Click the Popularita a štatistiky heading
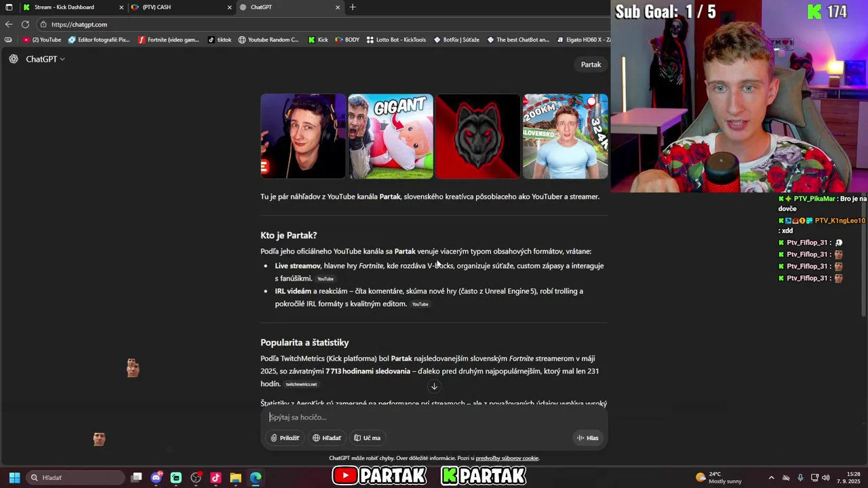 (304, 342)
